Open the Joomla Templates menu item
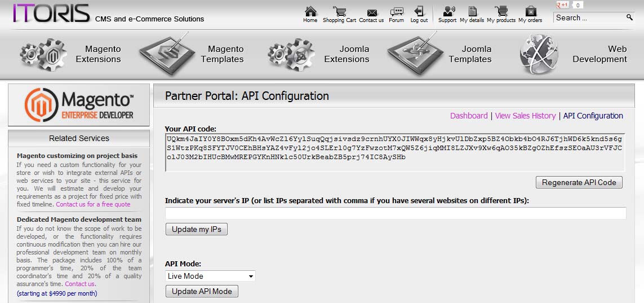Screen dimensions: 644x303 click(470, 54)
